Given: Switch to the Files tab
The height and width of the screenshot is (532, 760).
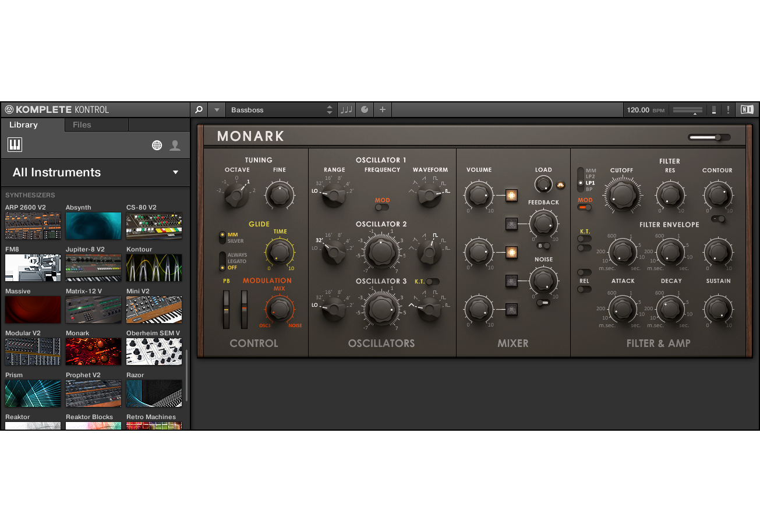Looking at the screenshot, I should click(82, 125).
